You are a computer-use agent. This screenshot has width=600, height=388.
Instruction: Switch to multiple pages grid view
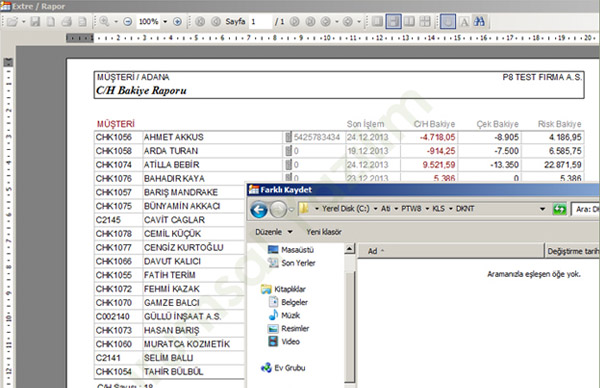tap(425, 21)
